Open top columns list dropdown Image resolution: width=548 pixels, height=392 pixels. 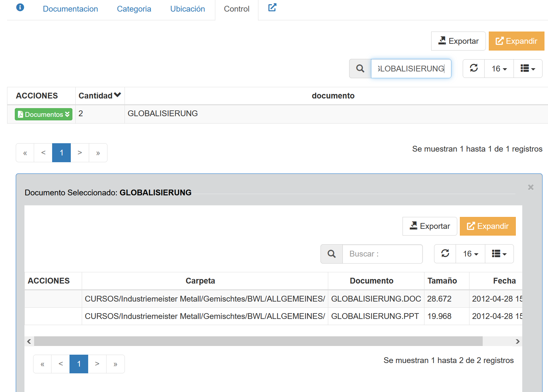(x=528, y=69)
